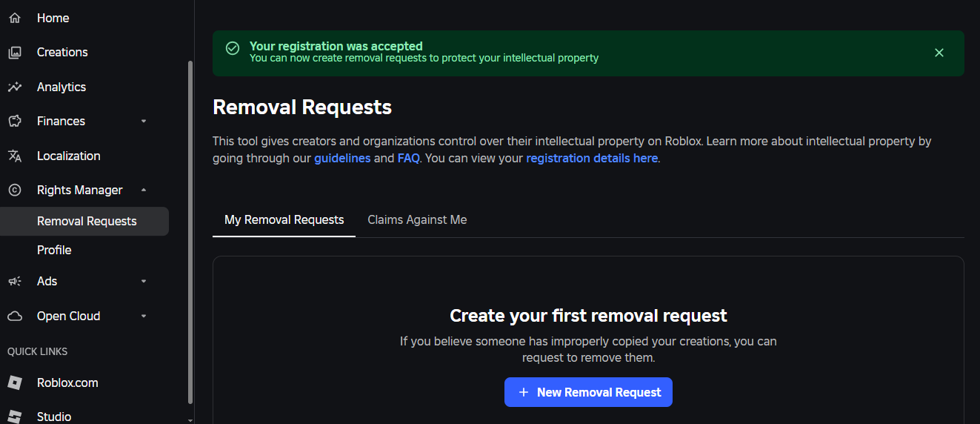980x424 pixels.
Task: Click the New Removal Request button
Action: tap(588, 392)
